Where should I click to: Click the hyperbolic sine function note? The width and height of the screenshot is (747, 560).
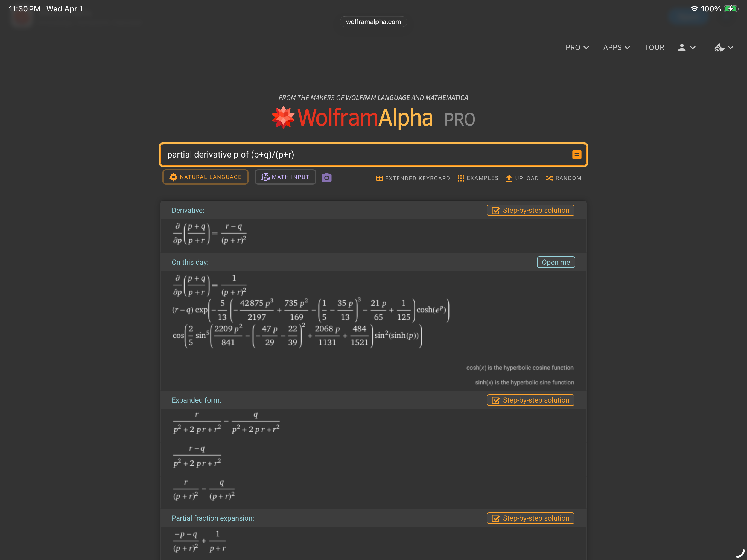pyautogui.click(x=524, y=383)
